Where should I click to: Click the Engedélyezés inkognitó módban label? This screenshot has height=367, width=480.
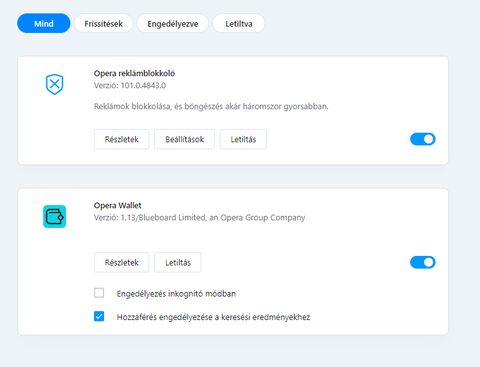point(176,294)
